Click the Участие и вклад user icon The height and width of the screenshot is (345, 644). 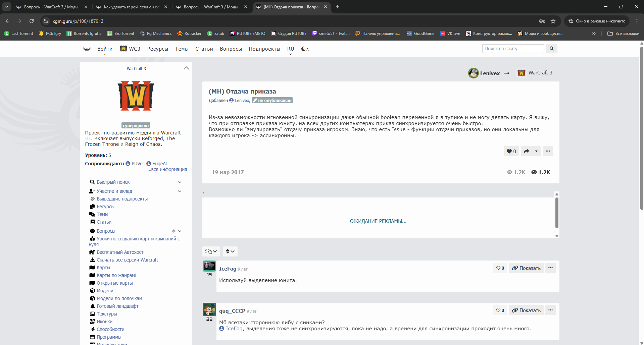click(92, 191)
